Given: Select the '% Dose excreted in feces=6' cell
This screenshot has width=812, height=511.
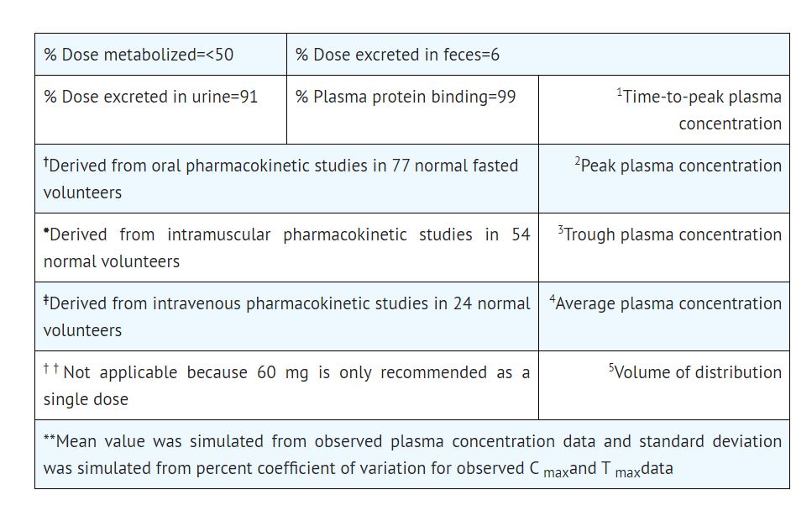Looking at the screenshot, I should [397, 55].
